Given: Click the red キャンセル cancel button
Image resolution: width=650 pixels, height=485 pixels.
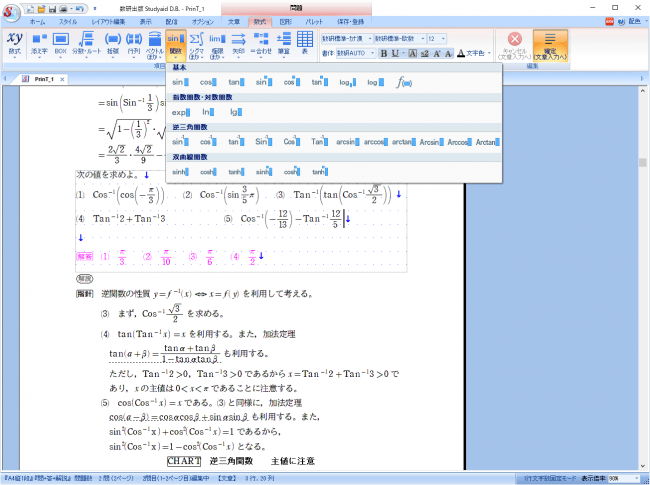Looking at the screenshot, I should tap(514, 46).
